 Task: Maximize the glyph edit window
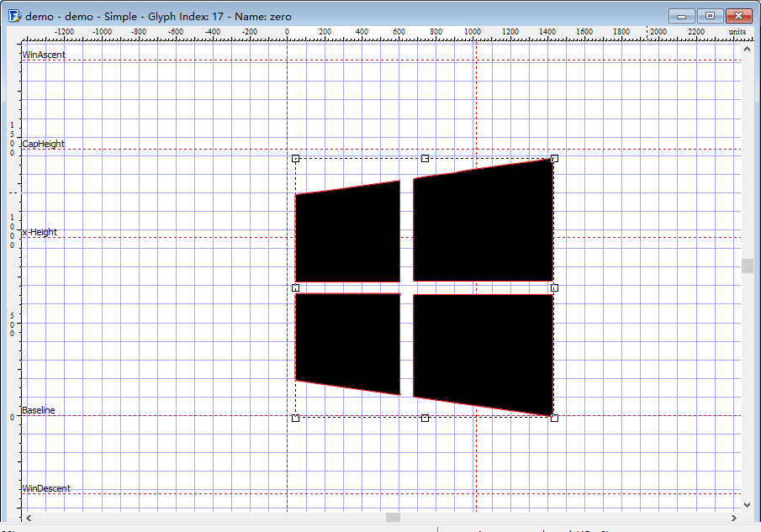710,16
